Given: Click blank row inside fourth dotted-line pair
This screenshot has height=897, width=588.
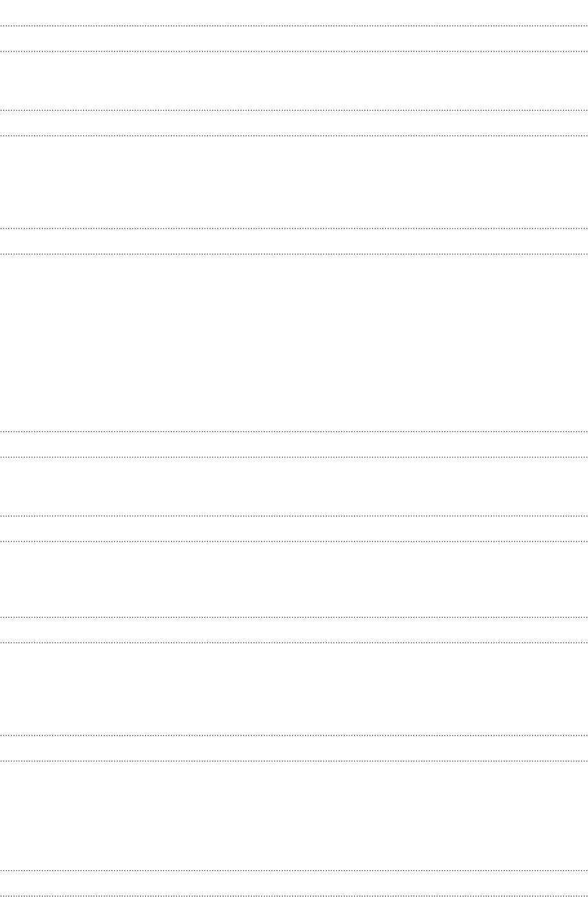Looking at the screenshot, I should tap(294, 444).
